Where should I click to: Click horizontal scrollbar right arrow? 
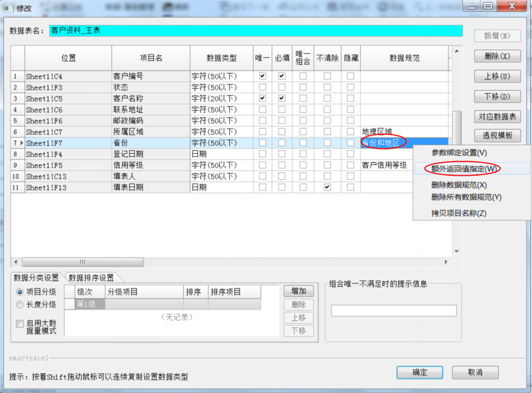446,262
